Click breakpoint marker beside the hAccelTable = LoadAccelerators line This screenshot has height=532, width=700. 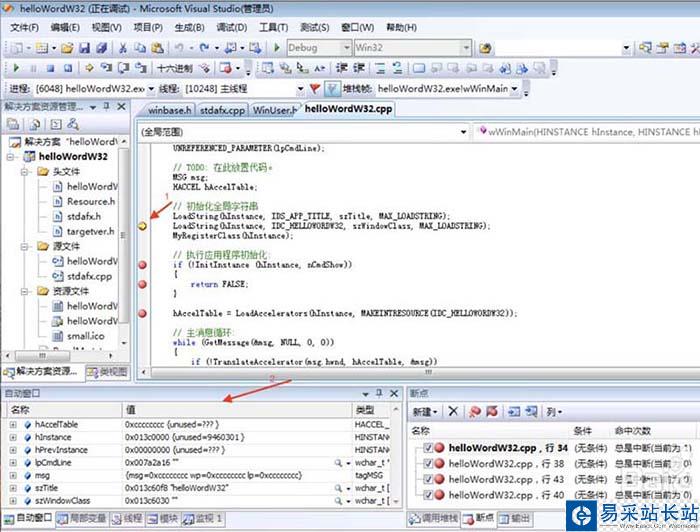(x=142, y=313)
